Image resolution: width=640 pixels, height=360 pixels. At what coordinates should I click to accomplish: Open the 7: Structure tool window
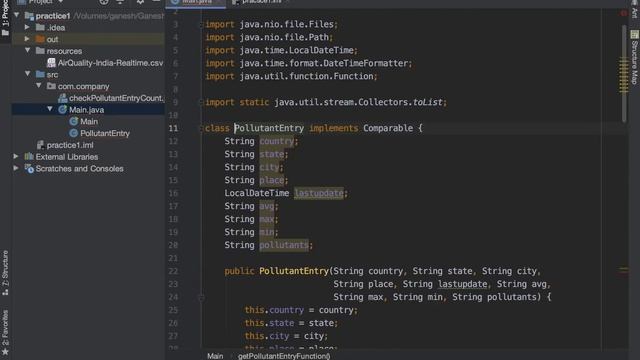5,273
